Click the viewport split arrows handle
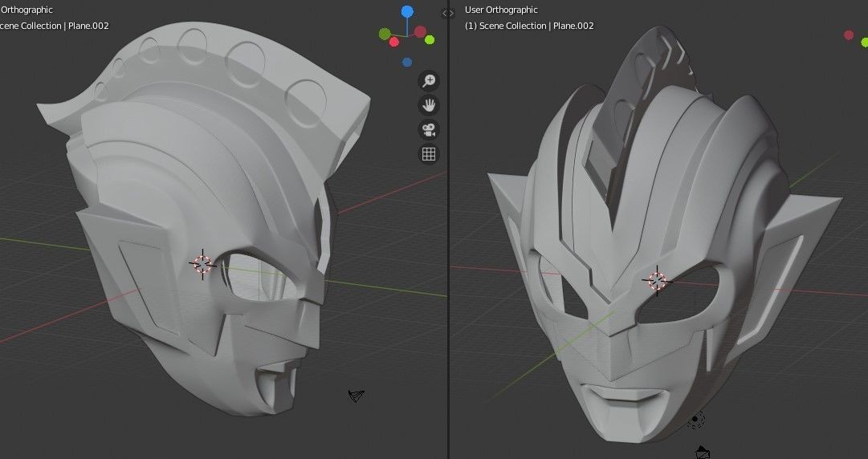868x459 pixels. (x=448, y=14)
